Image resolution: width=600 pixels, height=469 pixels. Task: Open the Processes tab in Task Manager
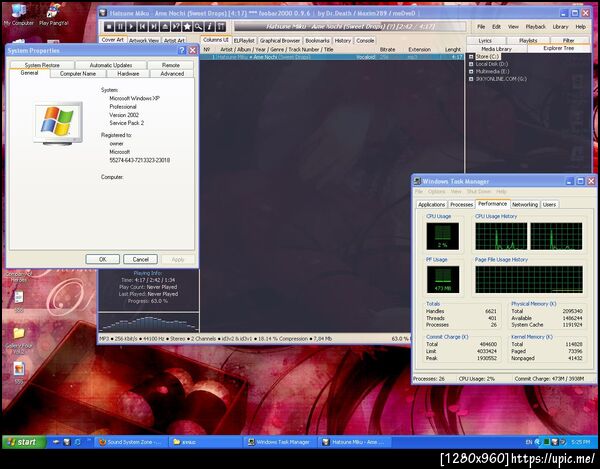tap(461, 205)
